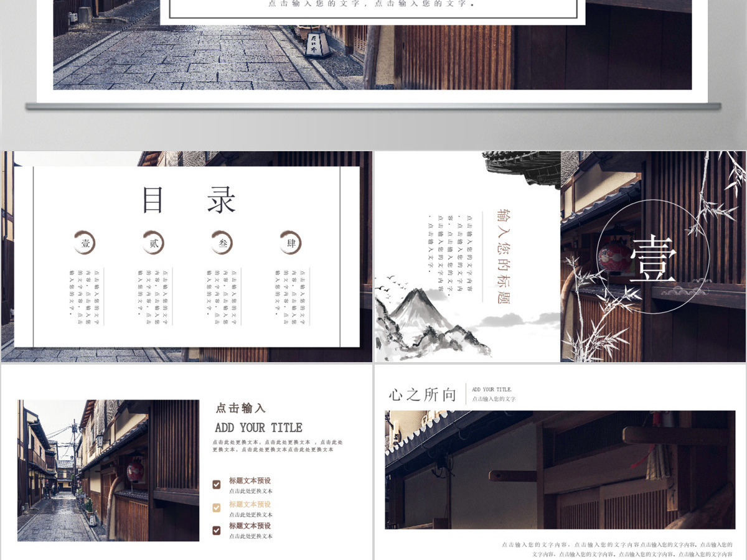Select 点击输入您的文字 under ADD YOUR TITLE.

tap(494, 399)
